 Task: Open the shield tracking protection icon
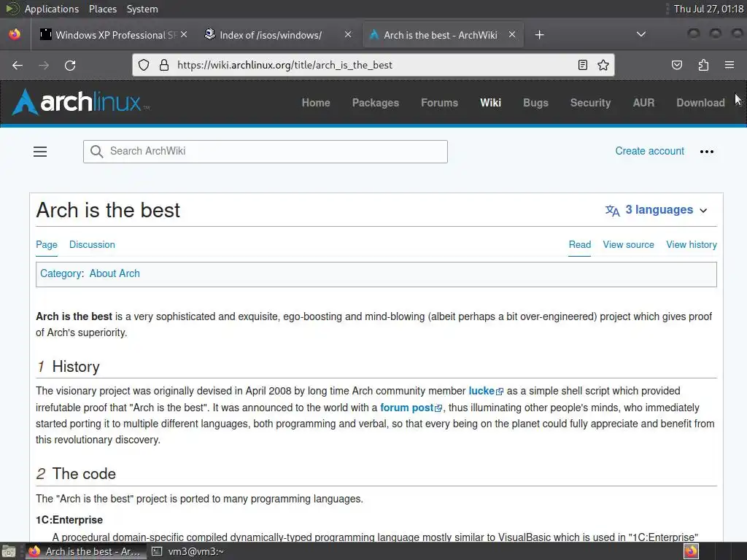pyautogui.click(x=144, y=65)
